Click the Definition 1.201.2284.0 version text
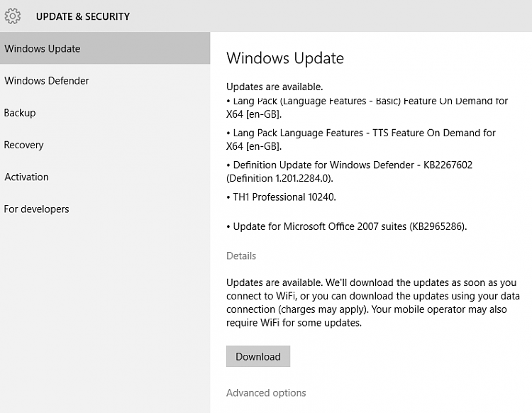This screenshot has width=532, height=413. coord(279,178)
